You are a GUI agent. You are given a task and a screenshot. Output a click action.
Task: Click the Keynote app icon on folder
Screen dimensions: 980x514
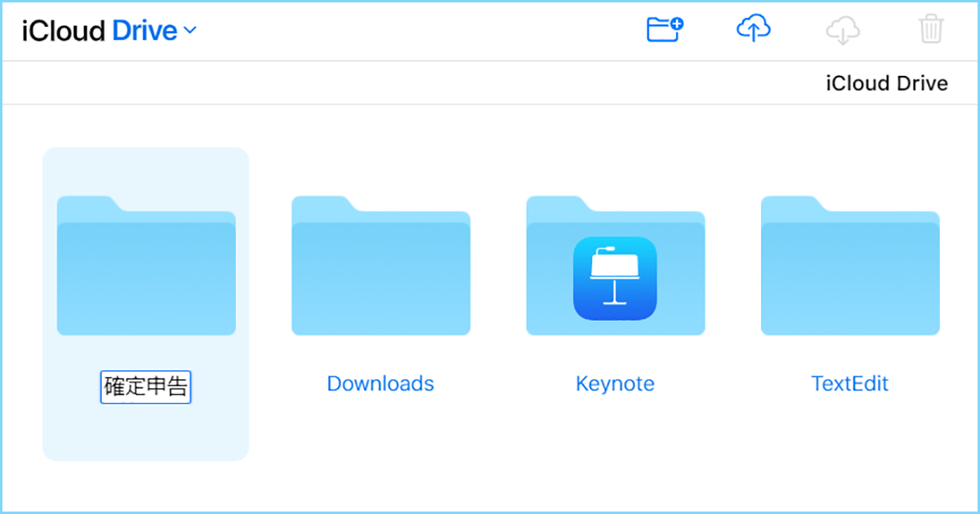click(x=615, y=278)
